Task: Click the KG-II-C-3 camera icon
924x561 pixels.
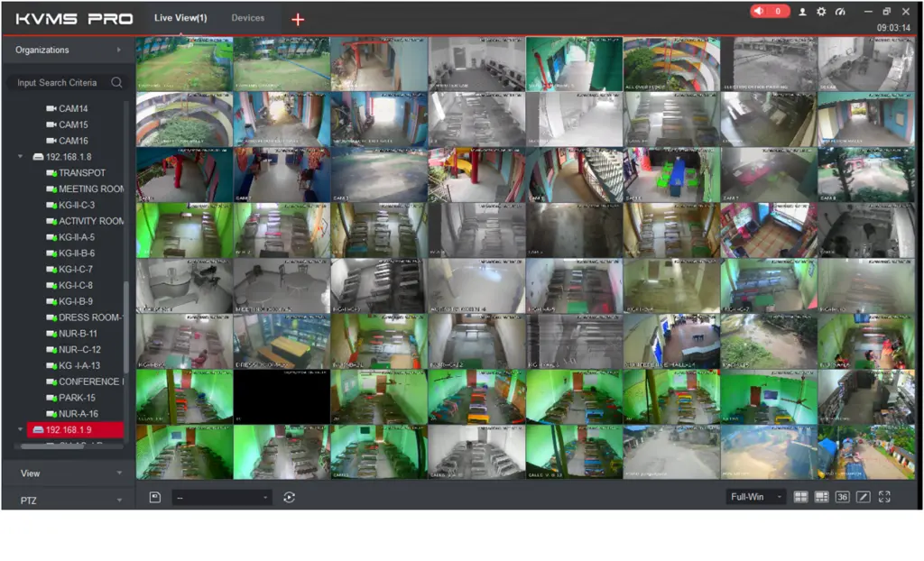Action: click(x=51, y=205)
